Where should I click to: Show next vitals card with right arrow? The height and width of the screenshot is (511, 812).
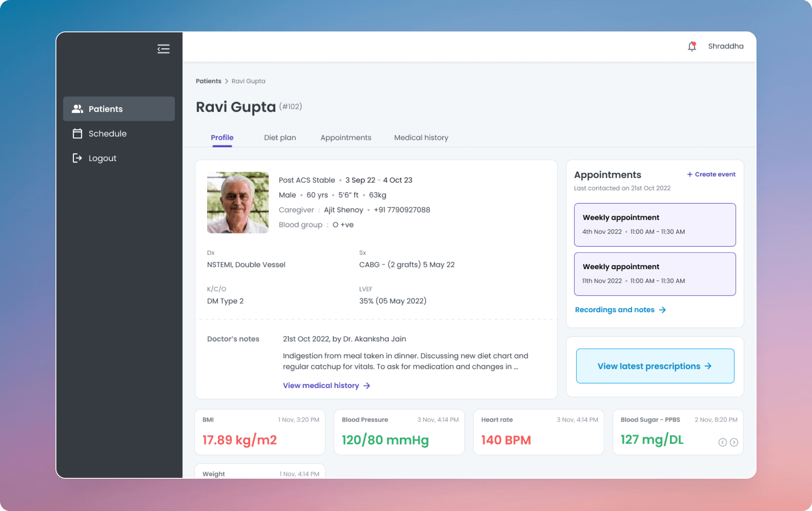(734, 442)
